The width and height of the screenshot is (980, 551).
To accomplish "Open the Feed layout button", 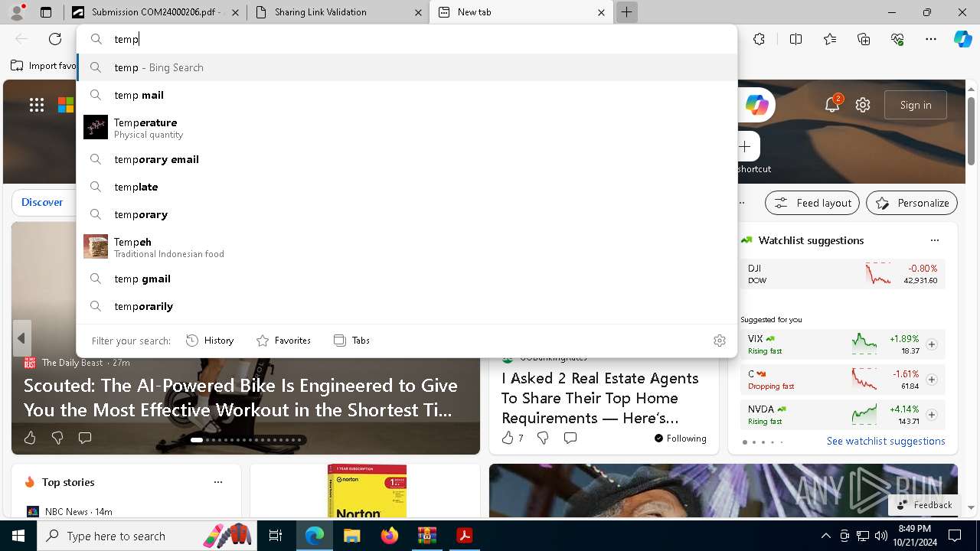I will coord(812,203).
